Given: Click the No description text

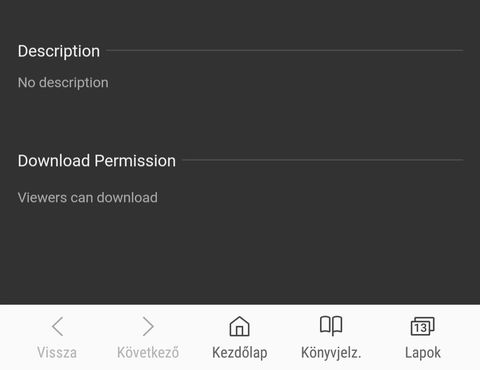Looking at the screenshot, I should pyautogui.click(x=63, y=83).
